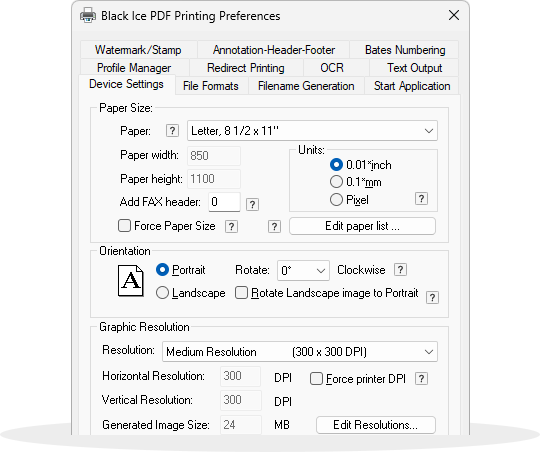The image size is (540, 452).
Task: Open help for the Units group
Action: (422, 198)
